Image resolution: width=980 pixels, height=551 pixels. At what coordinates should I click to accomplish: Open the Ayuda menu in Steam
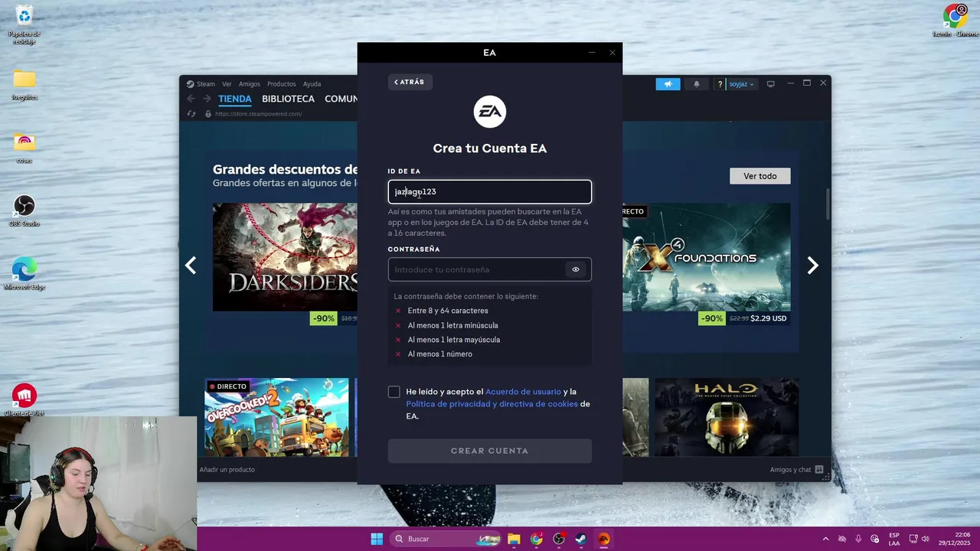click(312, 84)
